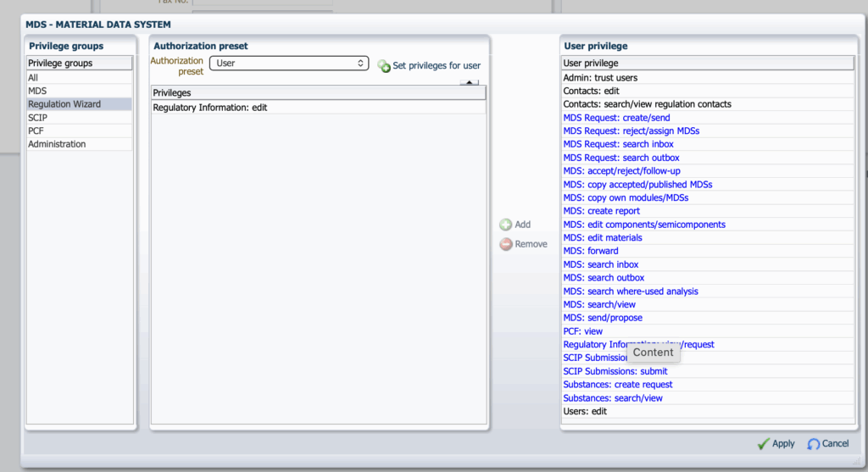Click the green Add plus icon
Viewport: 868px width, 472px height.
pos(505,225)
